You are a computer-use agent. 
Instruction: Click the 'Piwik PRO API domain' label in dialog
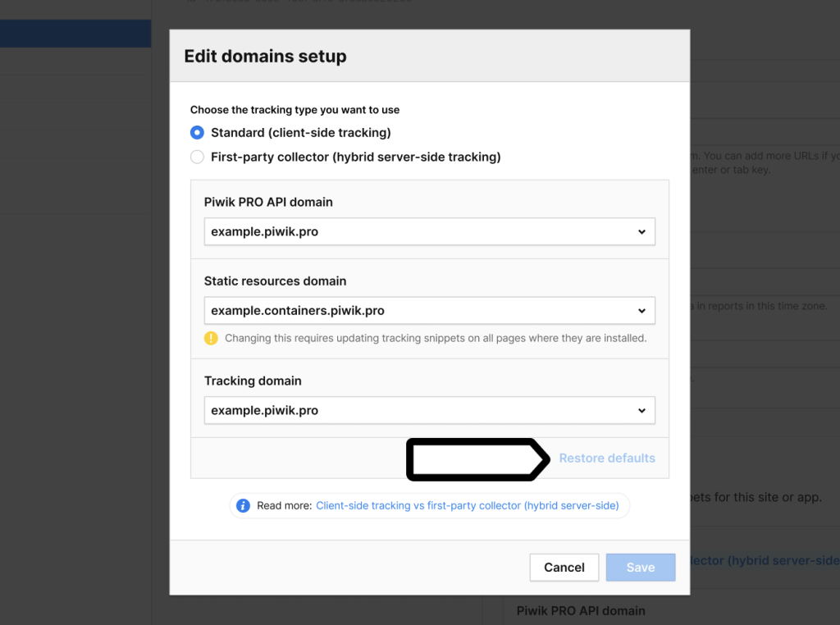268,202
